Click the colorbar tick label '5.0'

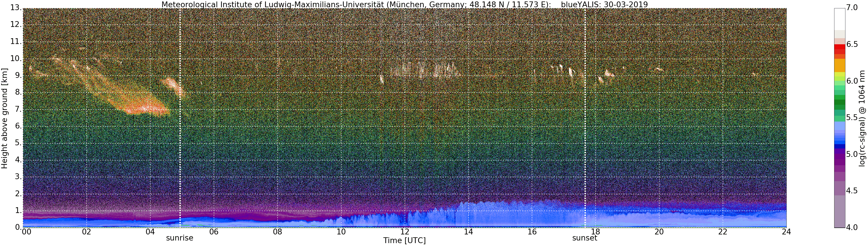click(x=852, y=154)
